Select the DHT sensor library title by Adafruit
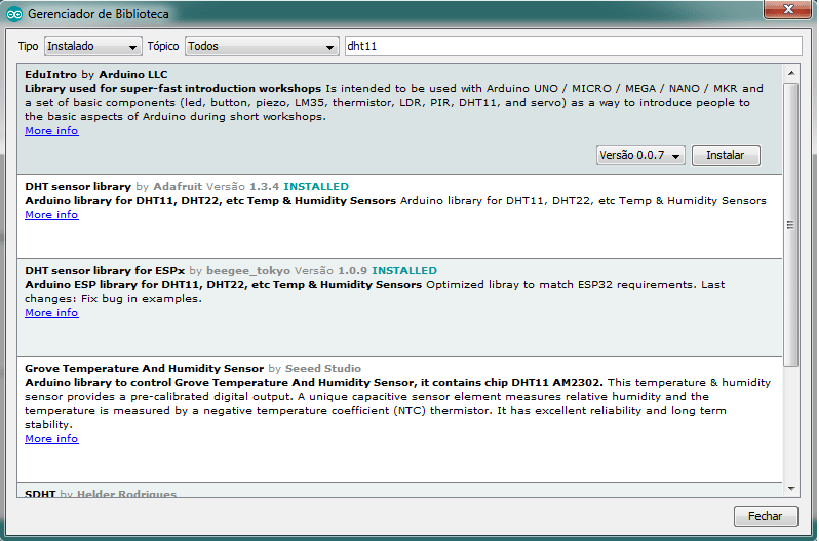 click(78, 186)
